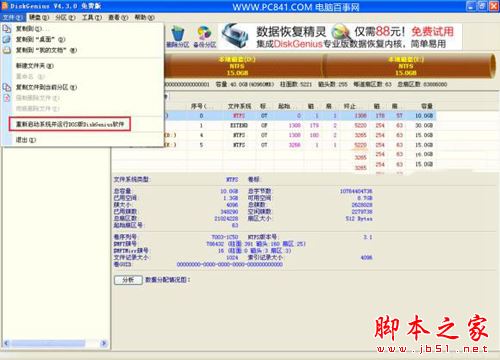Click the copy to 我的文档 (my documents) menu icon
Viewport: 500px width, 360px height.
tap(7, 50)
